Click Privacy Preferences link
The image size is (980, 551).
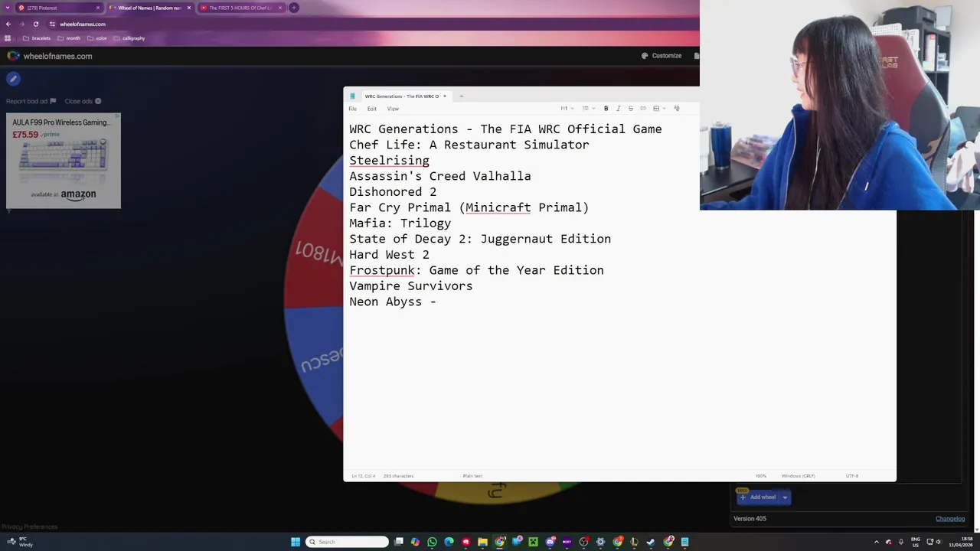coord(29,527)
